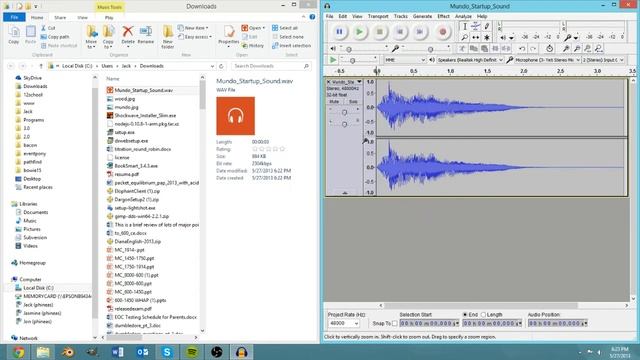Select the Selection (I-beam) tool
This screenshot has height=360, width=640.
click(464, 27)
